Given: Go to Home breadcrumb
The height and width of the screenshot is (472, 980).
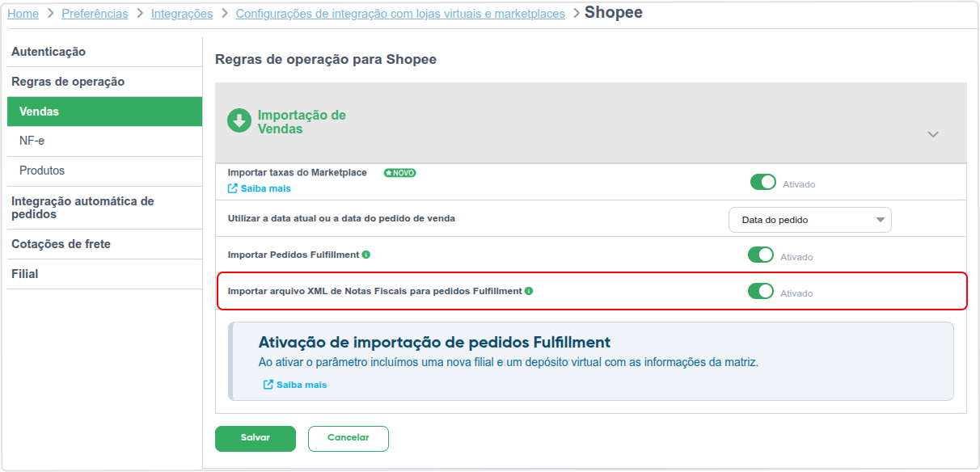Looking at the screenshot, I should [23, 14].
